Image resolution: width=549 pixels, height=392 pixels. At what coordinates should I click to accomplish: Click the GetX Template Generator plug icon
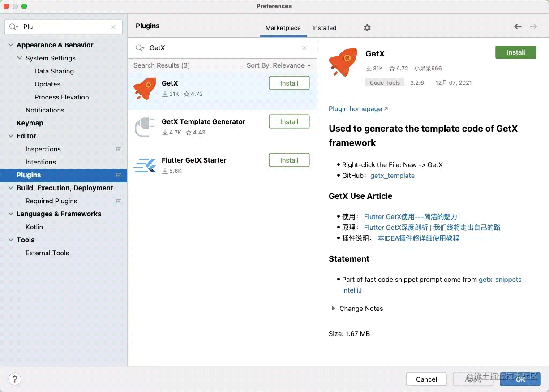tap(145, 127)
